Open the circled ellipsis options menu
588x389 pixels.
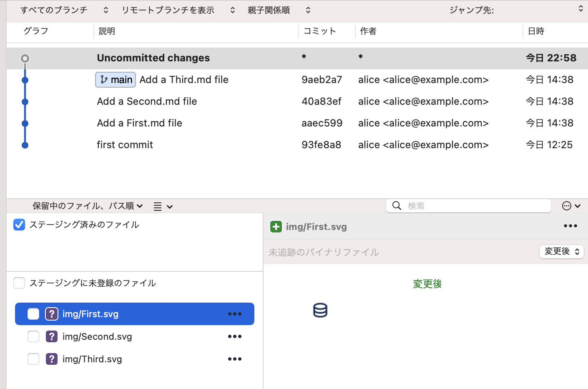click(571, 206)
